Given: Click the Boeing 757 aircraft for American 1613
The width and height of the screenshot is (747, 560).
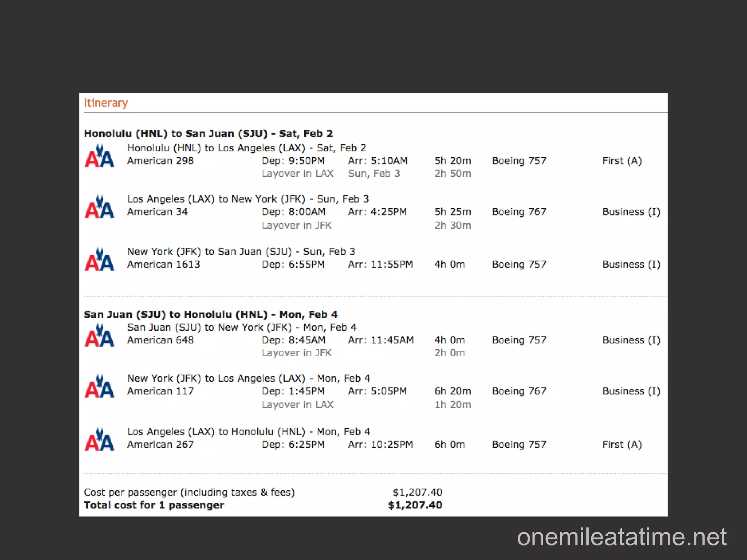Looking at the screenshot, I should 519,265.
